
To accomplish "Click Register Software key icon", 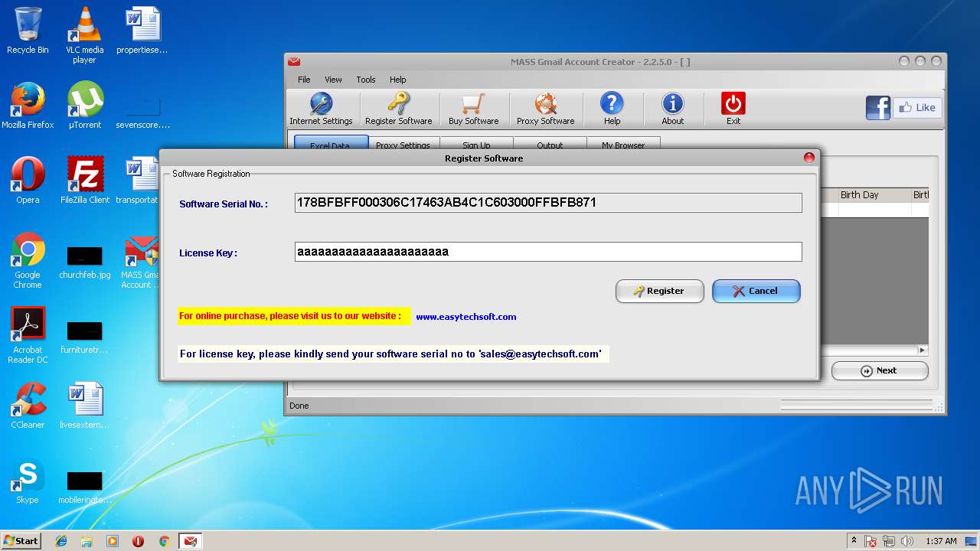I will (x=398, y=109).
